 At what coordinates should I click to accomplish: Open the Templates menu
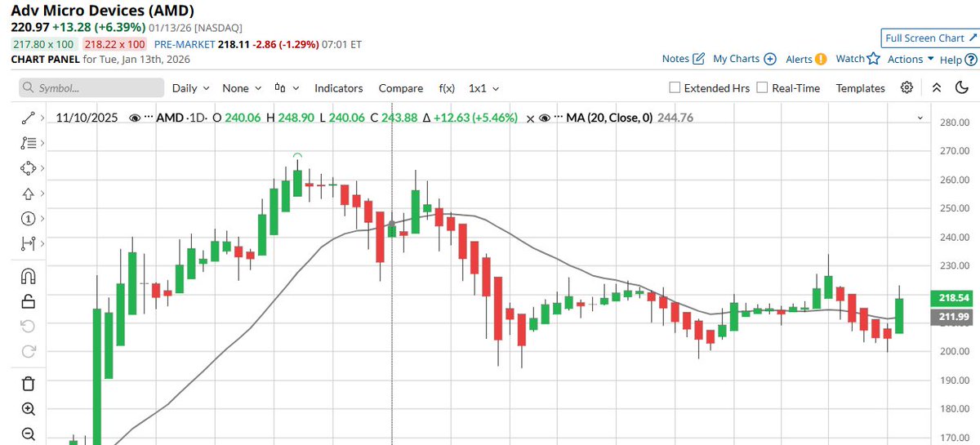tap(860, 87)
